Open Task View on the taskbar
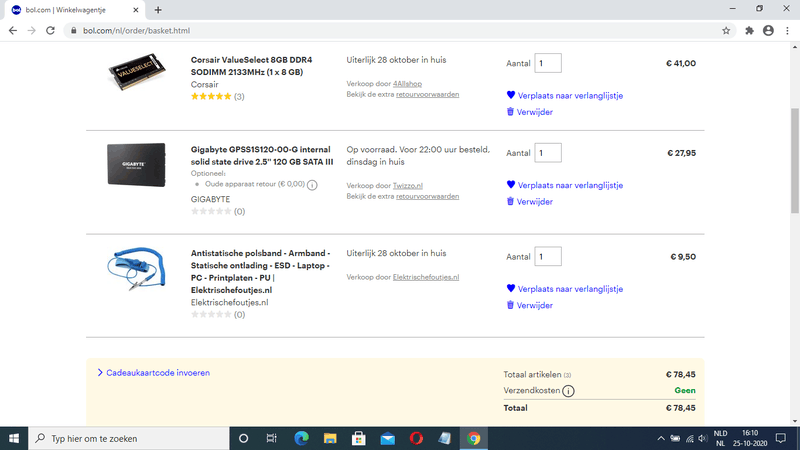 coord(271,438)
